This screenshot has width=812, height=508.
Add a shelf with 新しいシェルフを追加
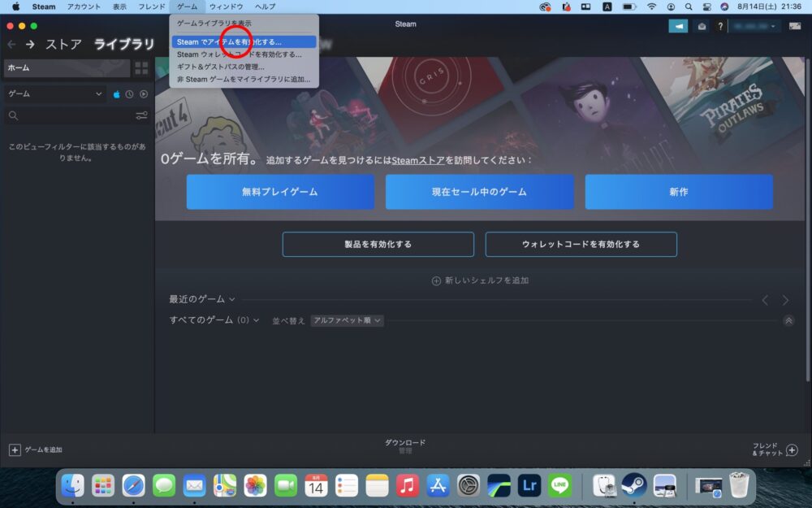pyautogui.click(x=480, y=280)
